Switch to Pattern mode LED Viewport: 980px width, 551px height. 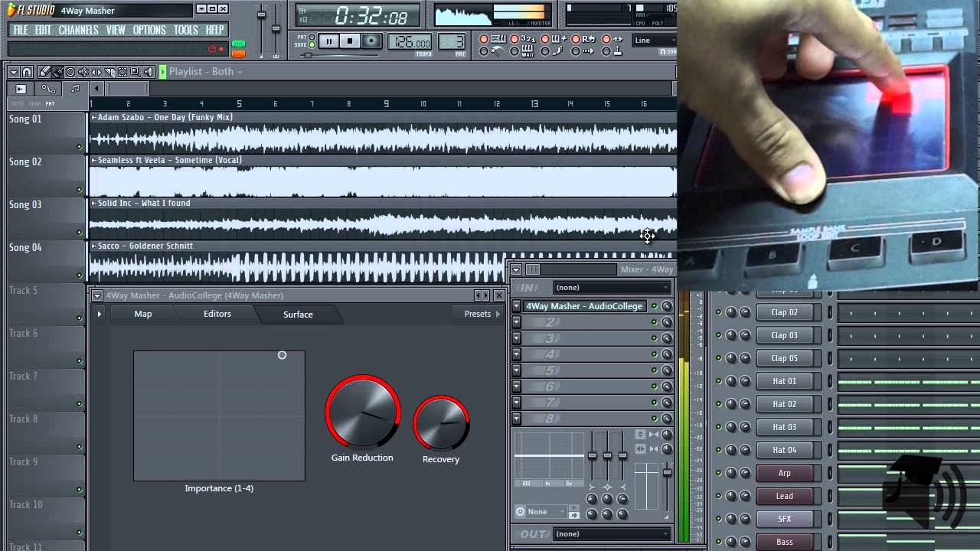(x=312, y=37)
